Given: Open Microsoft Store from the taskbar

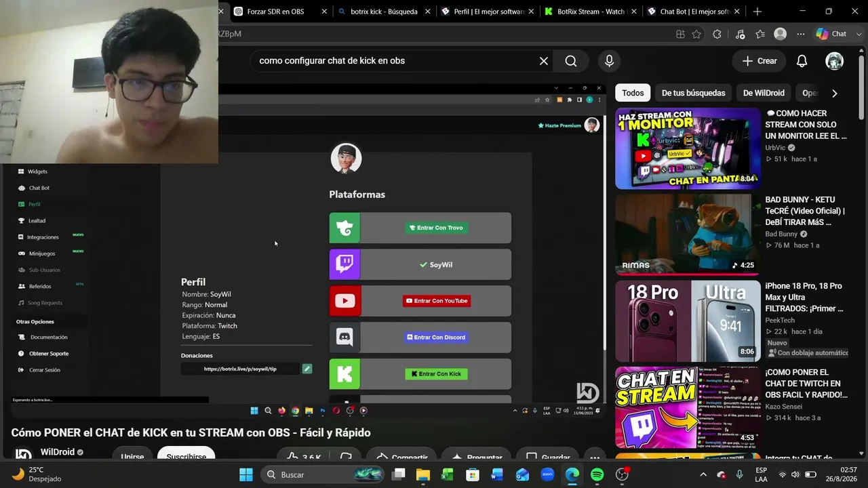Looking at the screenshot, I should pyautogui.click(x=473, y=474).
